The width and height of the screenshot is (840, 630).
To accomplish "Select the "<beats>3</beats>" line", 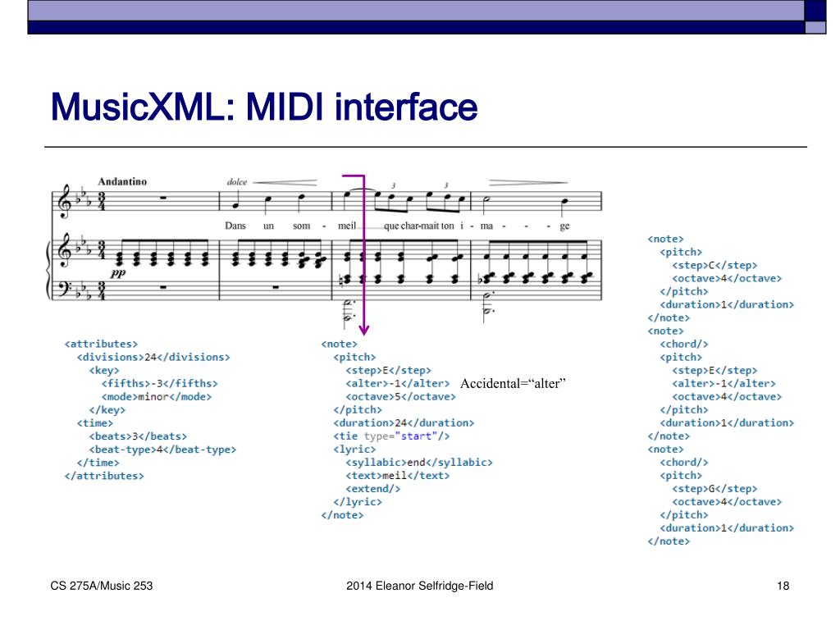I will 138,436.
